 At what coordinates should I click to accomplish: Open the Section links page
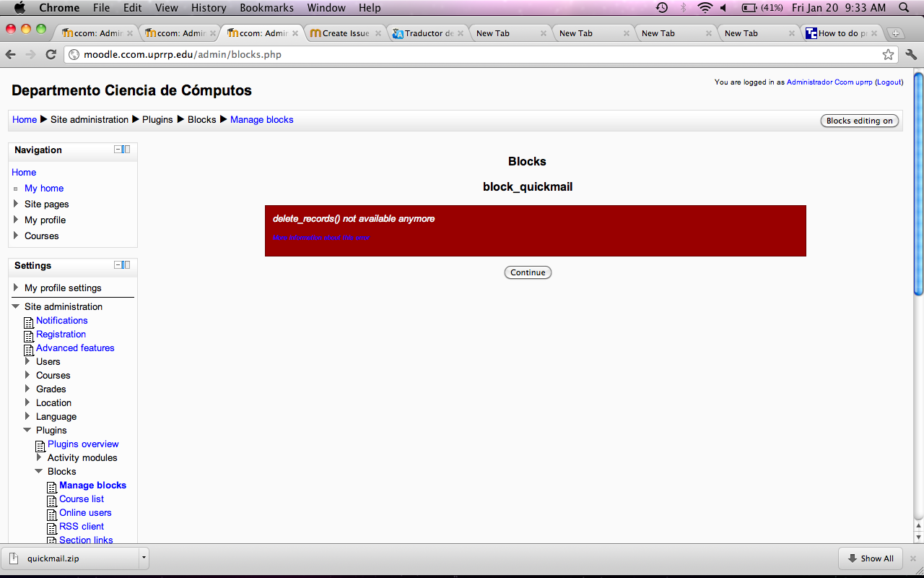pos(86,540)
